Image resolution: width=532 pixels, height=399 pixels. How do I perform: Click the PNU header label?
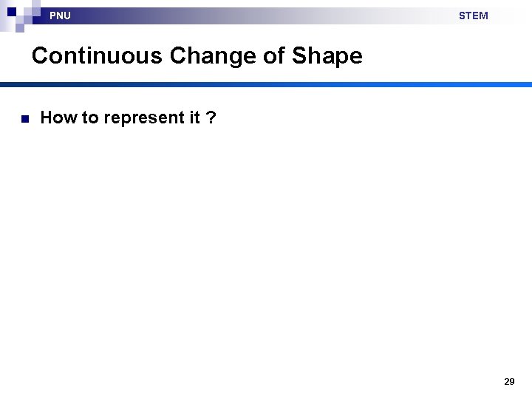click(x=60, y=16)
